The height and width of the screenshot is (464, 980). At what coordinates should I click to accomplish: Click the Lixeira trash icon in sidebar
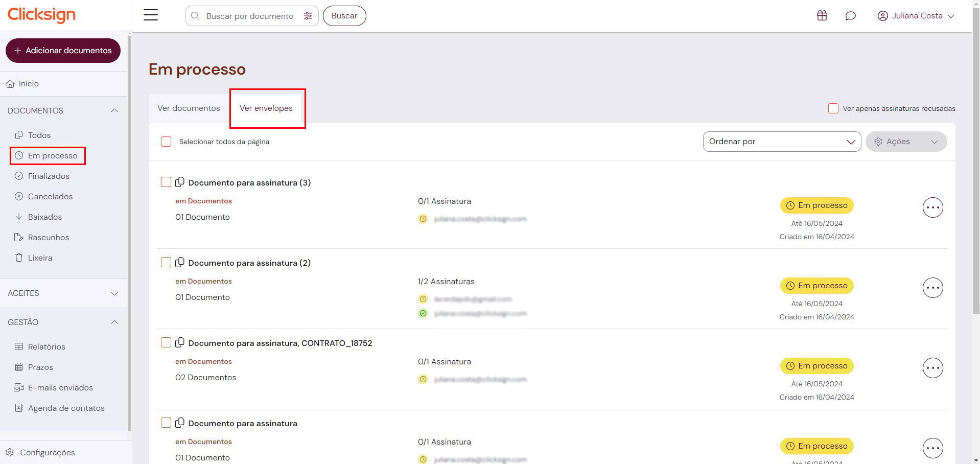(x=19, y=258)
